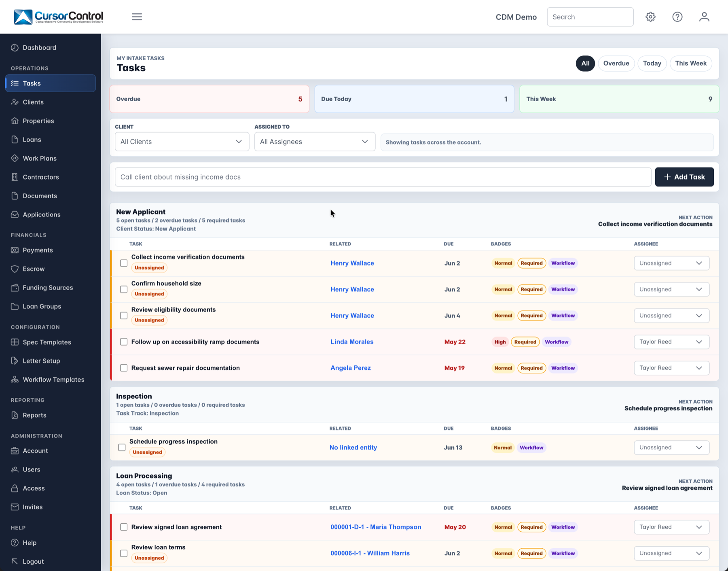Click the Dashboard sidebar icon
Screen dimensions: 728x571
15,47
